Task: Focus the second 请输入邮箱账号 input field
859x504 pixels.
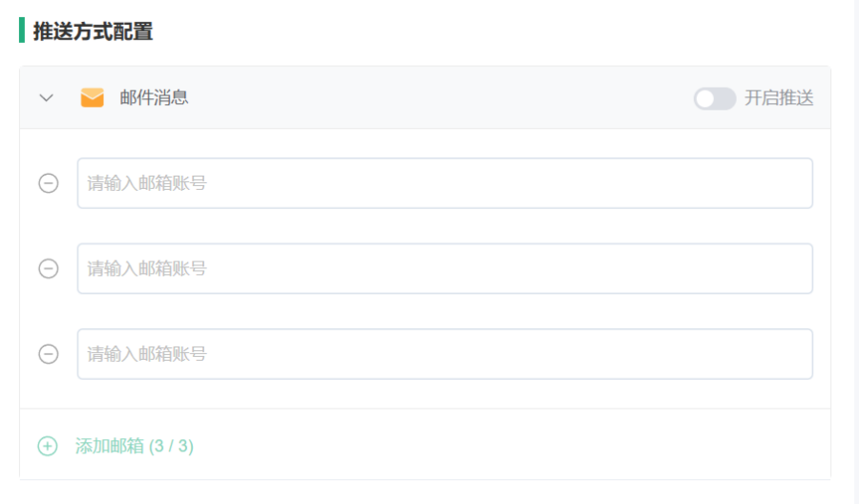Action: coord(445,268)
